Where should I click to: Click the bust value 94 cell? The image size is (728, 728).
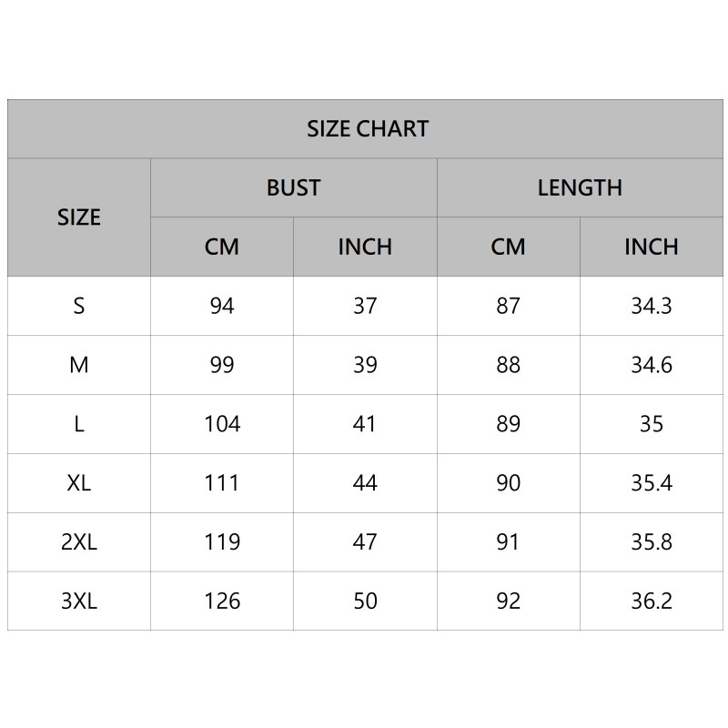[x=222, y=306]
